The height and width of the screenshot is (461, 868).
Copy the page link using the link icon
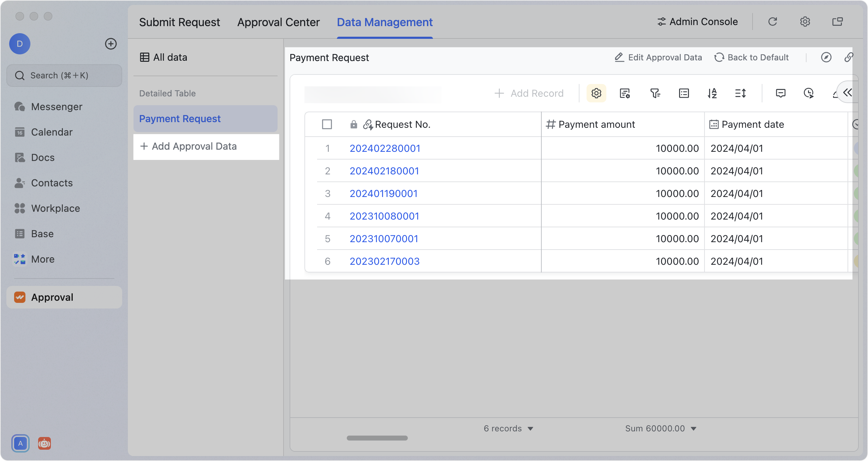pos(849,57)
